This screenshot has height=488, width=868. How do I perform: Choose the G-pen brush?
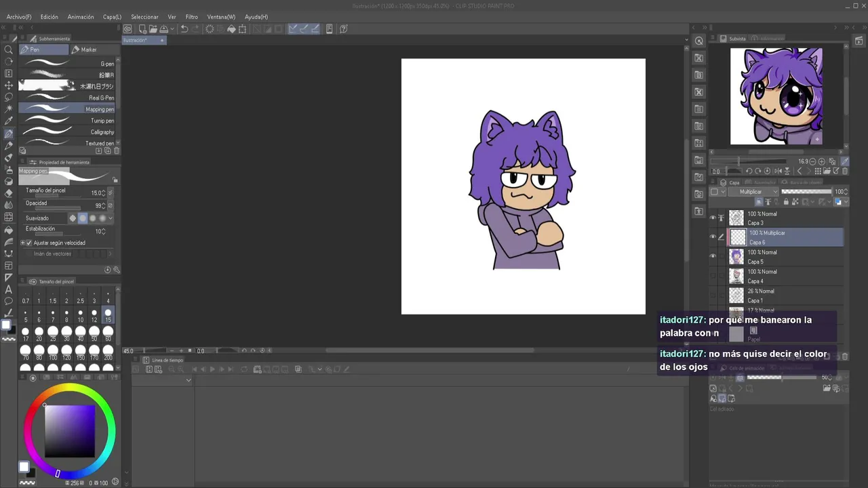[x=68, y=64]
